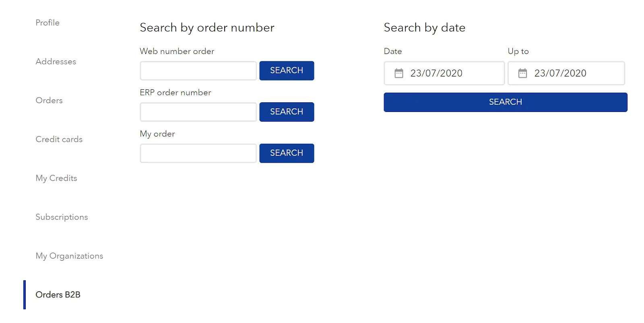The width and height of the screenshot is (644, 323).
Task: Go to My Organizations
Action: tap(69, 256)
